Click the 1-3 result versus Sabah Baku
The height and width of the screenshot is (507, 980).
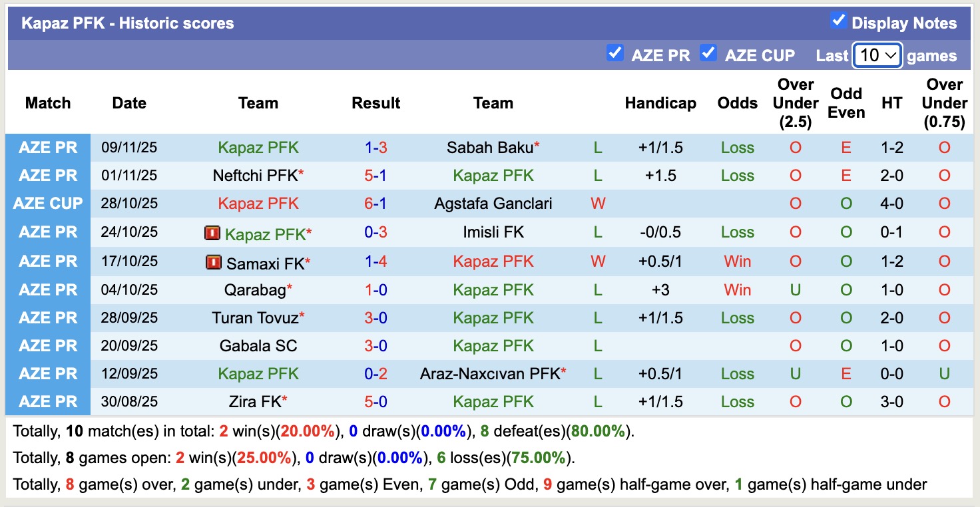[375, 147]
